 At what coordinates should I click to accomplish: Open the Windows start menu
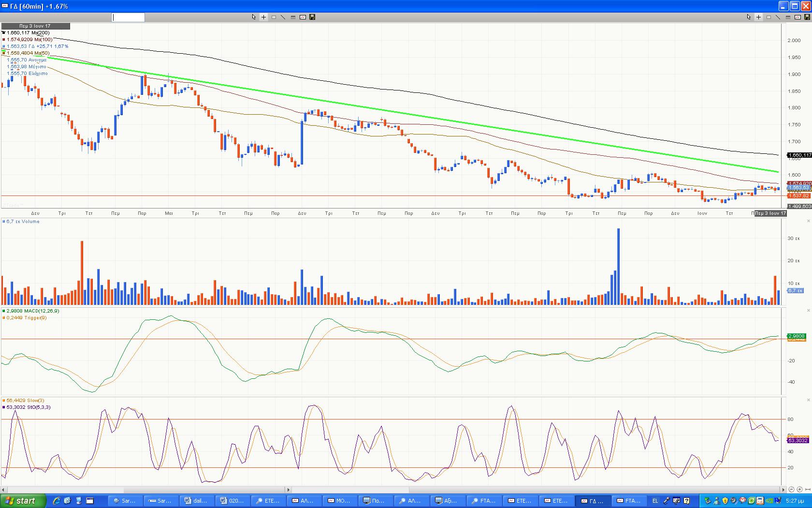(23, 501)
